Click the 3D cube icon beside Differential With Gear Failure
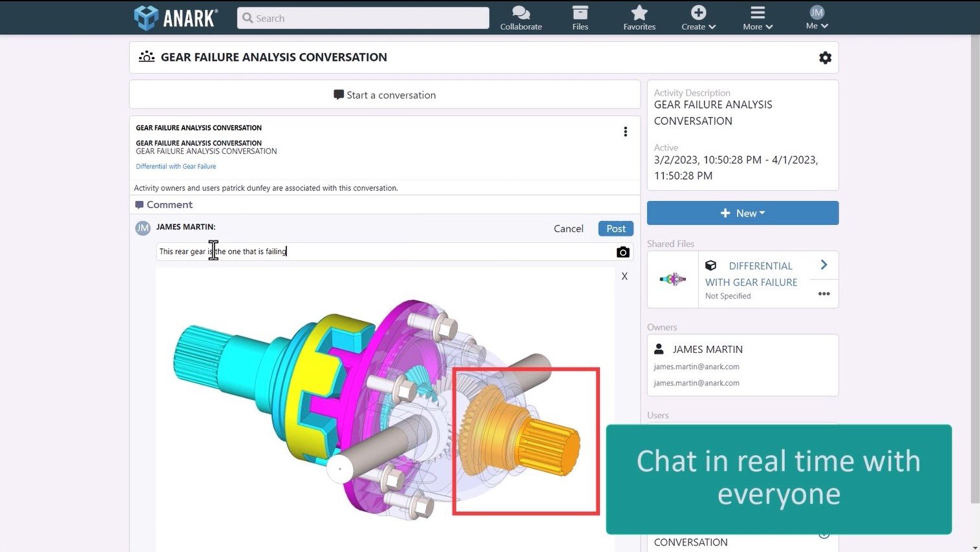980x552 pixels. coord(710,265)
